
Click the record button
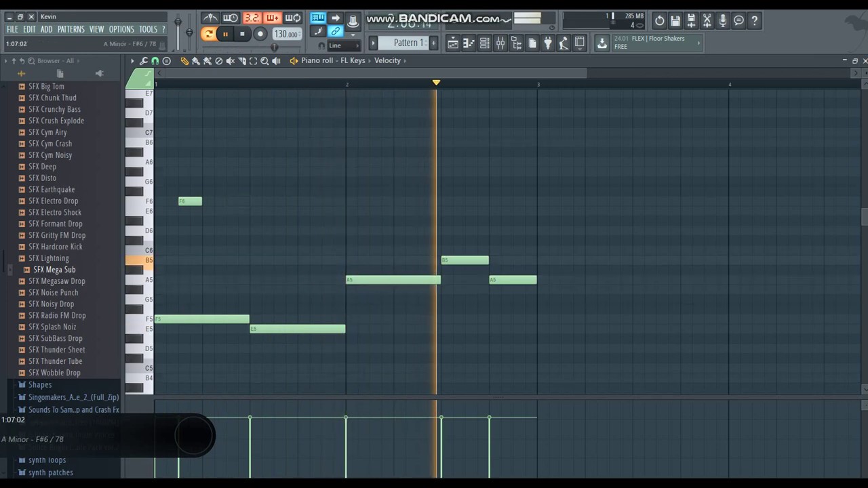coord(260,34)
